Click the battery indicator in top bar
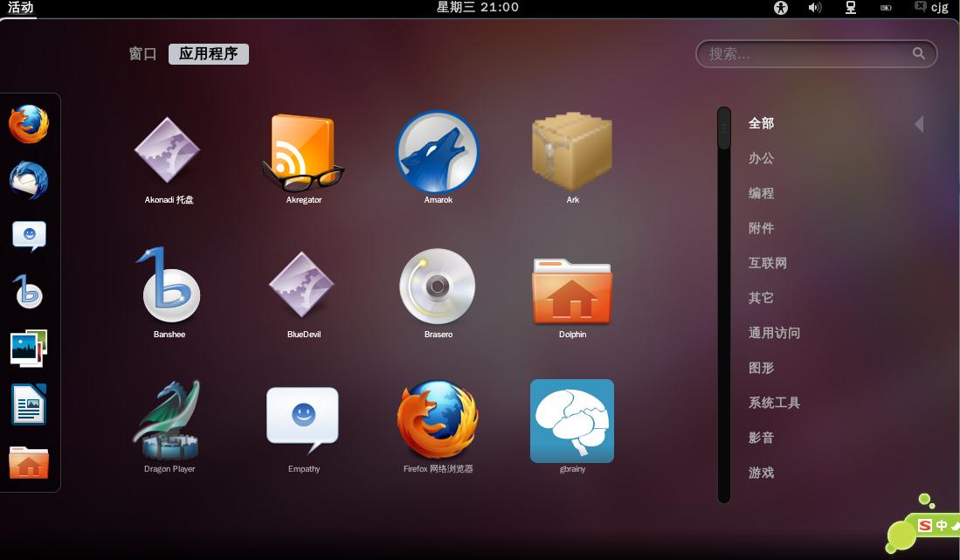This screenshot has height=560, width=960. 886,8
